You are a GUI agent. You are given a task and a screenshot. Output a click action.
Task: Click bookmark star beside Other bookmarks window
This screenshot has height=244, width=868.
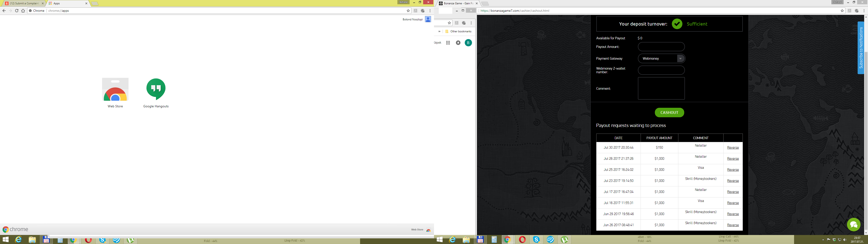click(x=449, y=23)
